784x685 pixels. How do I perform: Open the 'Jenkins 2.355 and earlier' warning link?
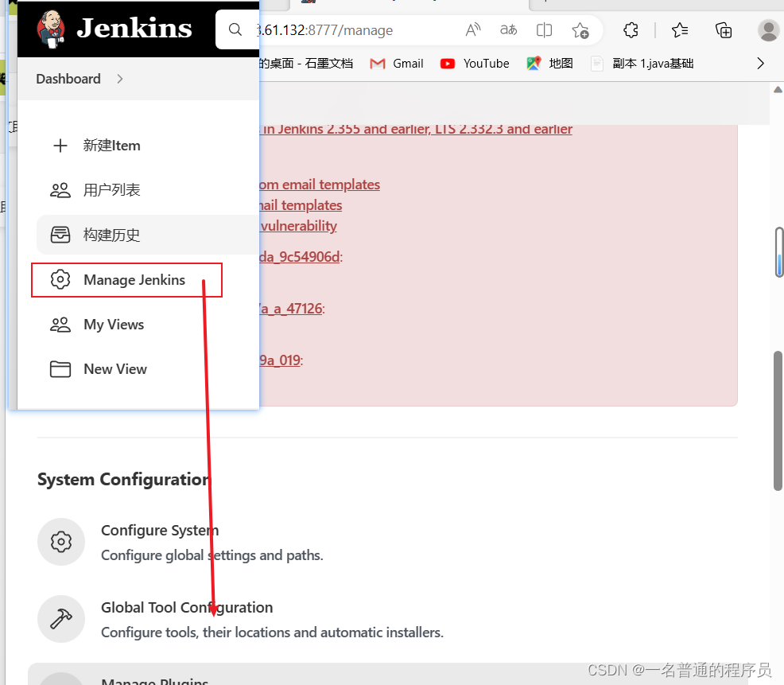(x=416, y=129)
